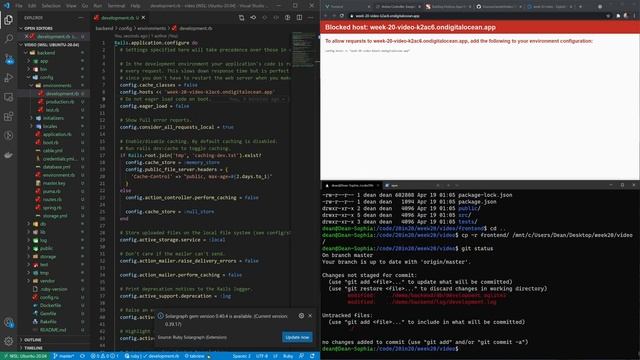Click the Ruby language mode in the status bar
This screenshot has height=360, width=640.
[x=288, y=356]
